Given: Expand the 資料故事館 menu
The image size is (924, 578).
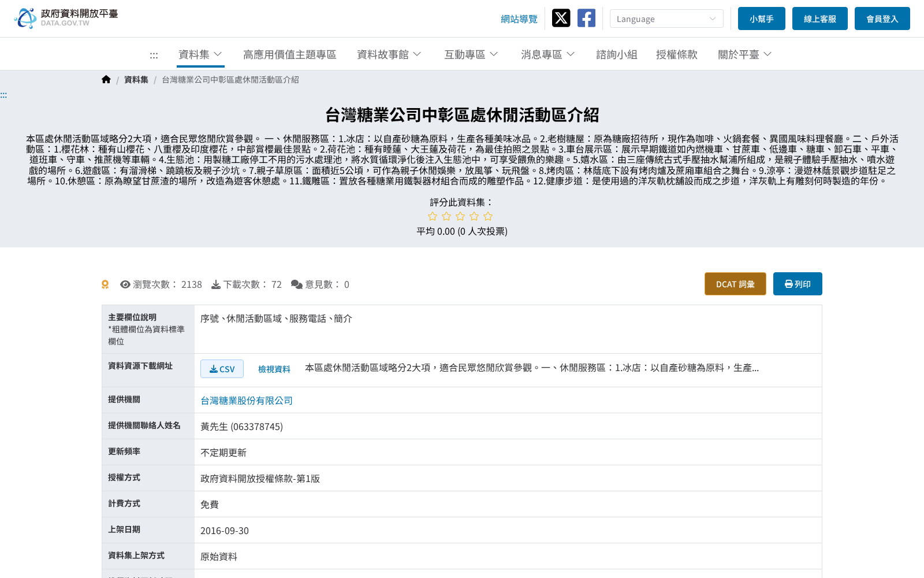Looking at the screenshot, I should point(389,54).
